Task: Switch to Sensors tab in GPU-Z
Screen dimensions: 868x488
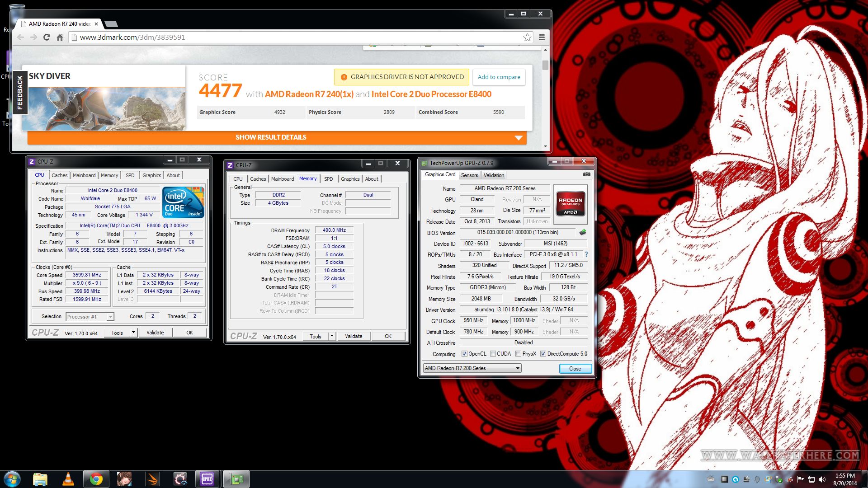Action: tap(469, 175)
